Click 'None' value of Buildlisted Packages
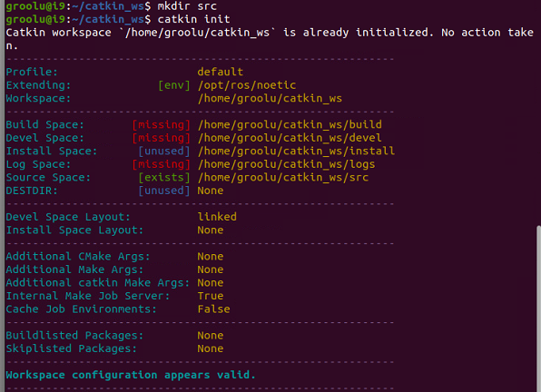The image size is (541, 392). point(210,336)
